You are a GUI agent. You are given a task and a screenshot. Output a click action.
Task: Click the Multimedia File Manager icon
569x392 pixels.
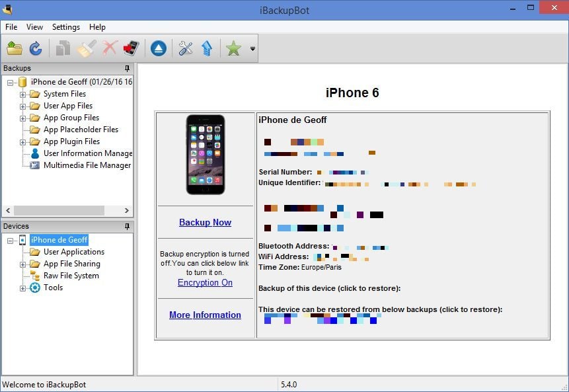tap(35, 165)
